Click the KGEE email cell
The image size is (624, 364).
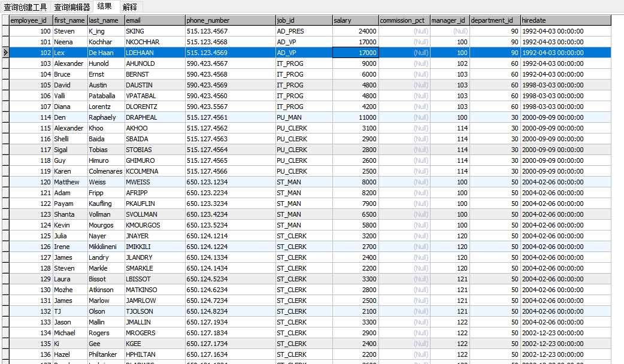coord(155,343)
